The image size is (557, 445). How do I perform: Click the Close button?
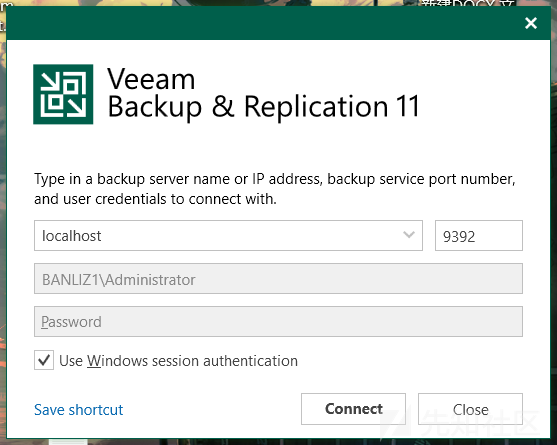(x=470, y=409)
